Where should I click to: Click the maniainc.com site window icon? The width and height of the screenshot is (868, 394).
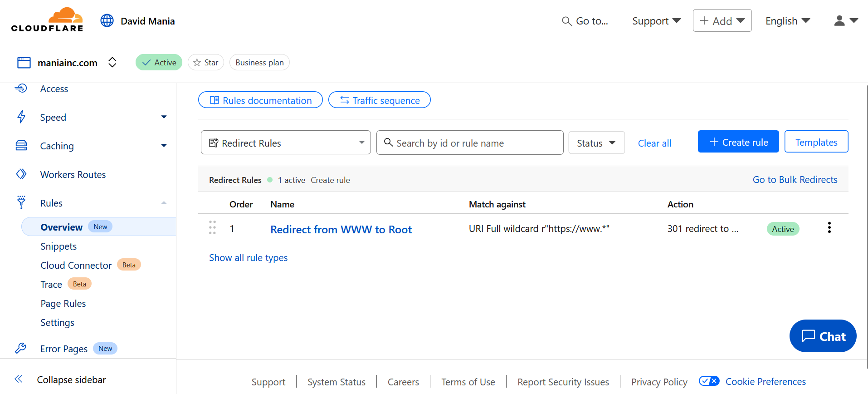(24, 63)
